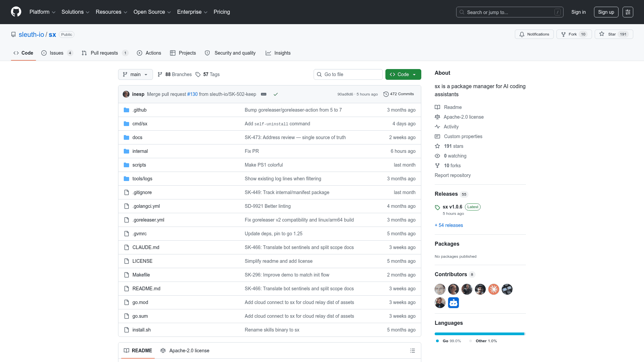The width and height of the screenshot is (644, 362).
Task: Click the go.sum file icon
Action: coord(126,316)
